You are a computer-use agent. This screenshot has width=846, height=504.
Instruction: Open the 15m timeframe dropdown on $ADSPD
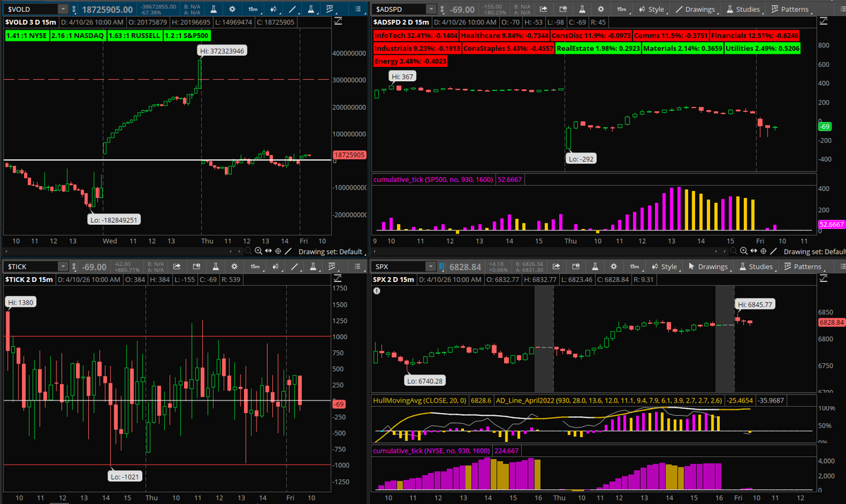[x=623, y=9]
